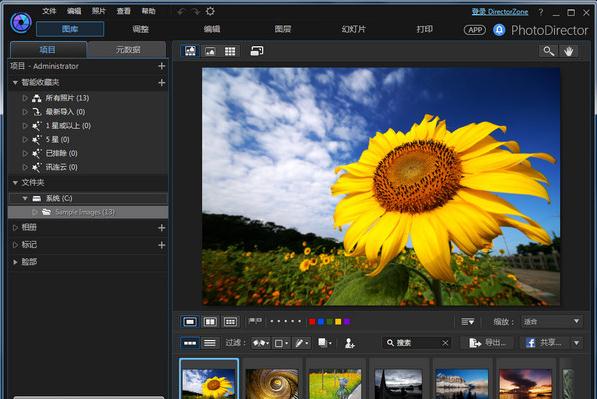Switch to the 元数据 panel tab
This screenshot has width=597, height=399.
128,50
